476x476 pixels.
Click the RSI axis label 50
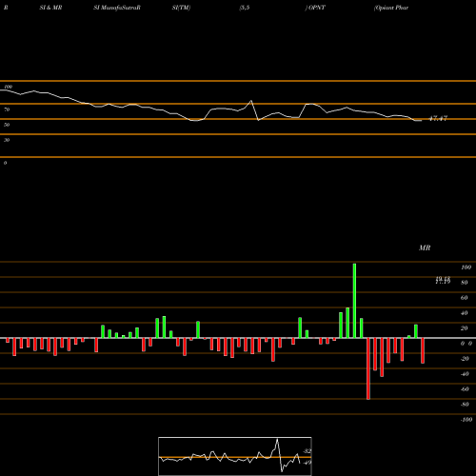coord(7,125)
